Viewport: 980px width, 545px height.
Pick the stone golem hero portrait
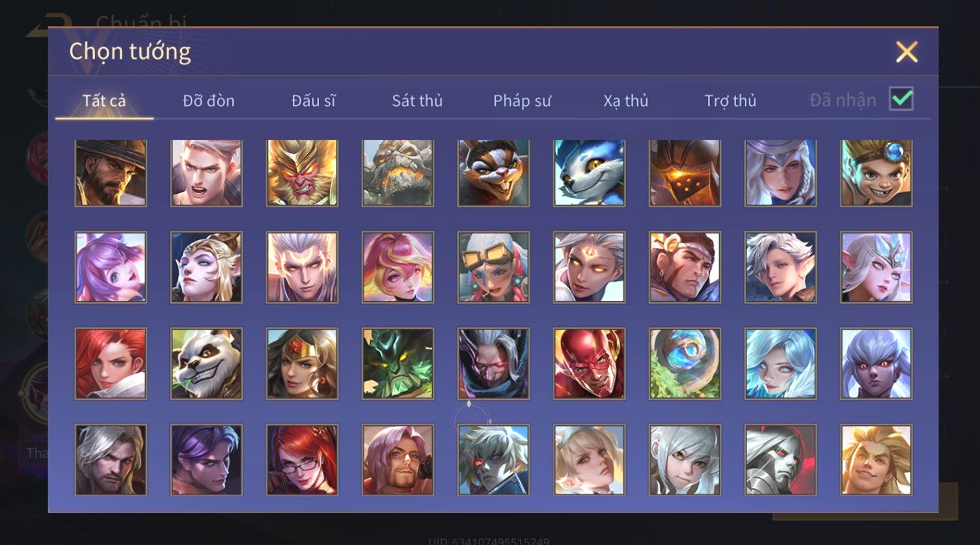(x=398, y=173)
